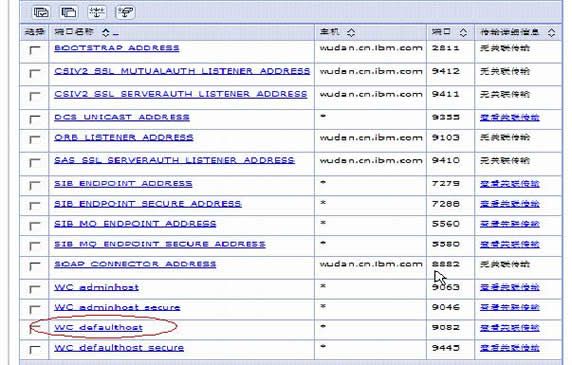Tick the SOAP_CONNECTOR_ADDRESS checkbox
572x365 pixels.
[x=35, y=266]
